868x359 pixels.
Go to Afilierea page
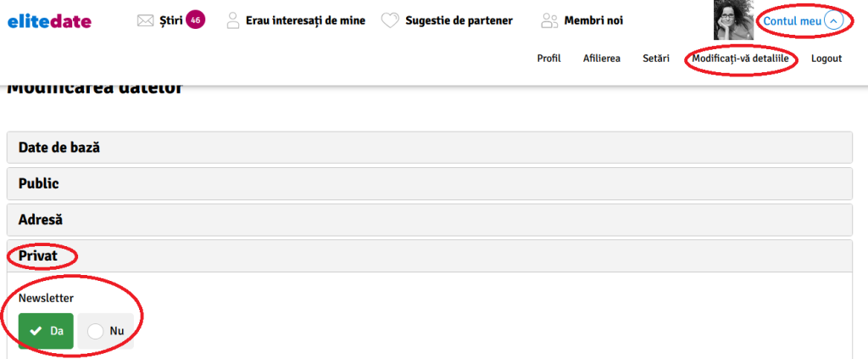(x=602, y=59)
